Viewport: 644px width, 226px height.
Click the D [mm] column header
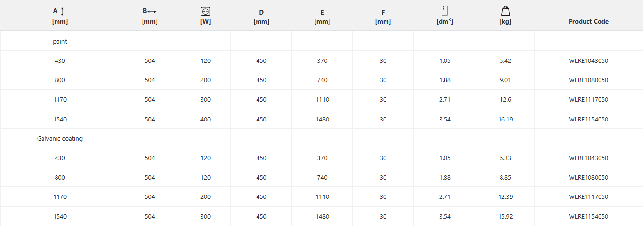261,17
